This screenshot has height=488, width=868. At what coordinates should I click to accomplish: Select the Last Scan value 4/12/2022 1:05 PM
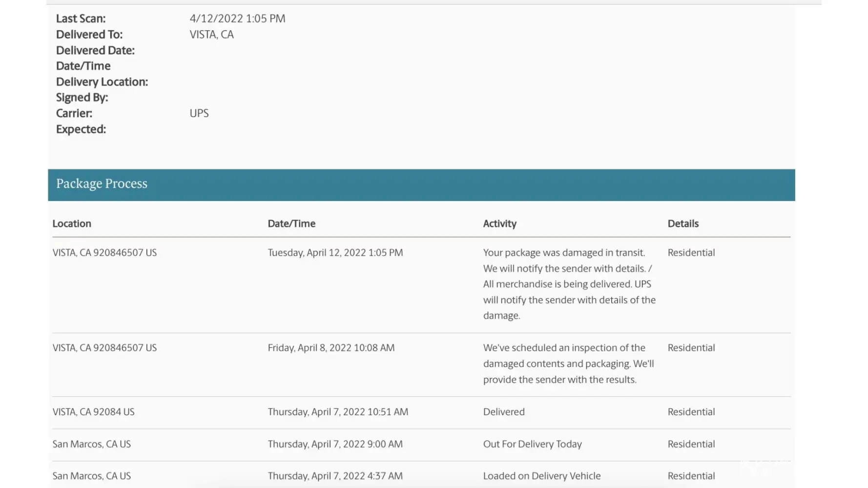click(x=237, y=19)
